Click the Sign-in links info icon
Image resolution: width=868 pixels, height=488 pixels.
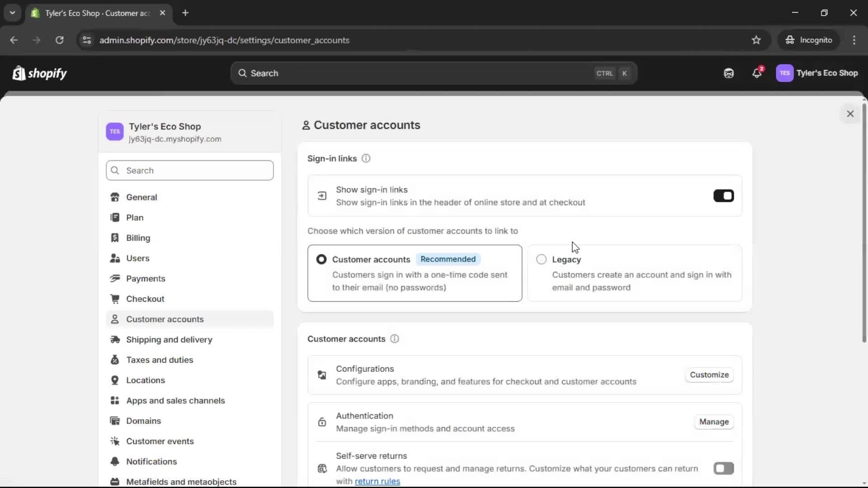(366, 159)
